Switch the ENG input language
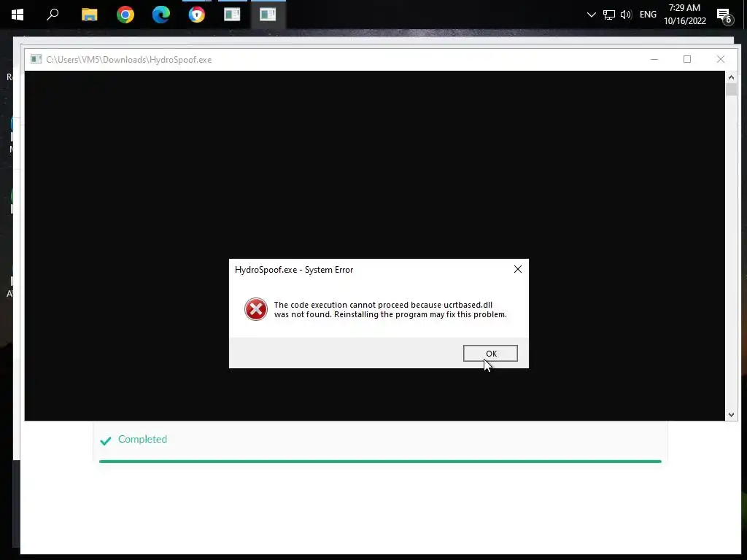This screenshot has height=560, width=747. coord(648,15)
